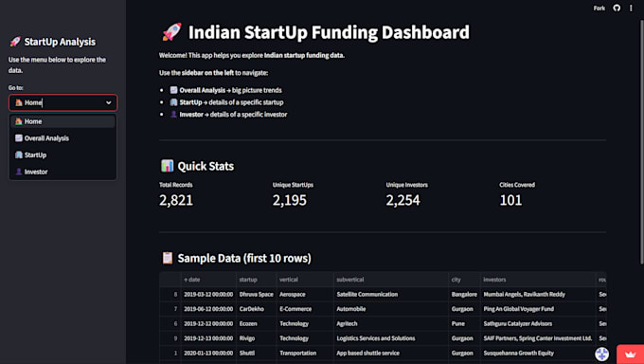Select Investor from the dropdown list

point(63,172)
